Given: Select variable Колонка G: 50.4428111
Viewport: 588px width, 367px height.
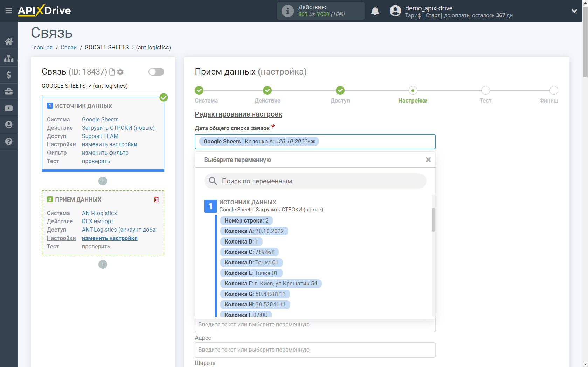Looking at the screenshot, I should [x=255, y=294].
